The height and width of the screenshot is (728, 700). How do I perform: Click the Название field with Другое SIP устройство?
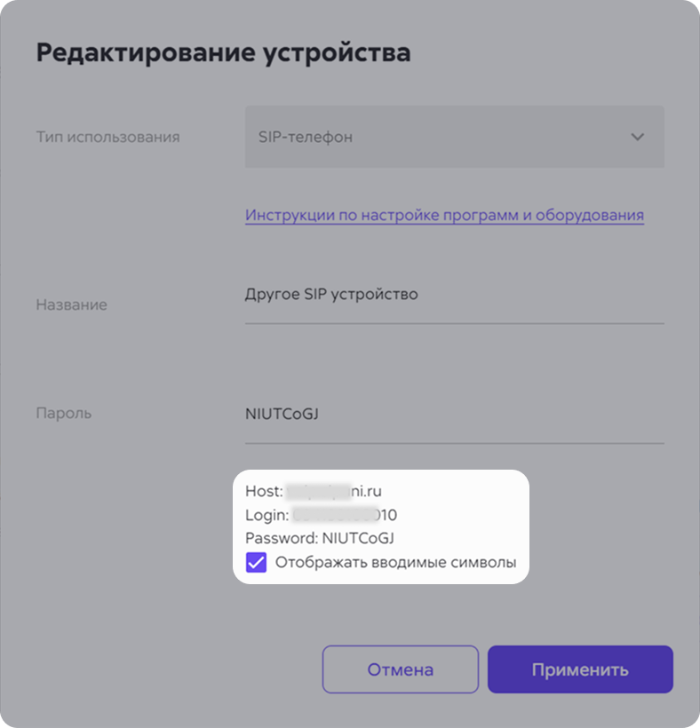click(x=454, y=295)
